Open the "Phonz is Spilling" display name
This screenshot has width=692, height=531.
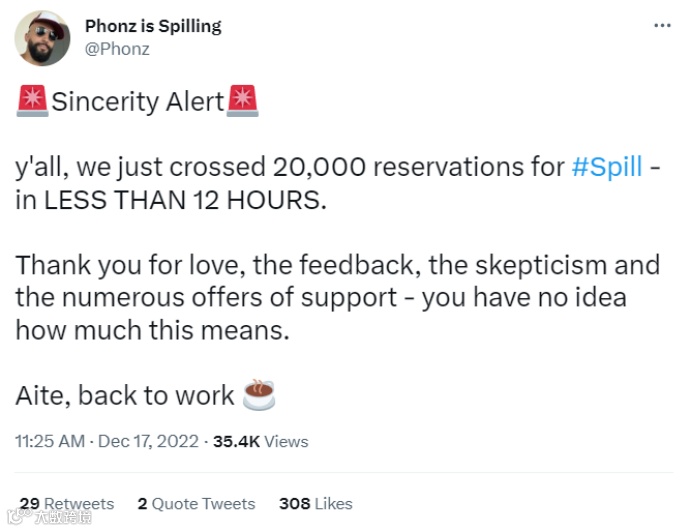[152, 26]
